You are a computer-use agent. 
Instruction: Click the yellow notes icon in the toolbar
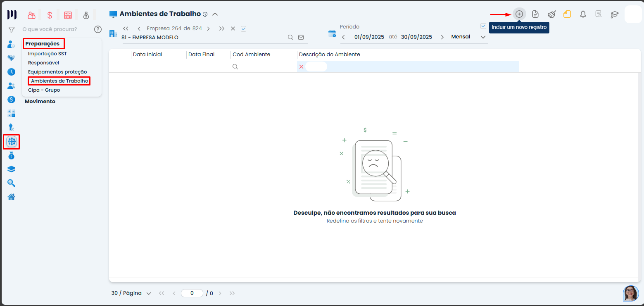(567, 14)
